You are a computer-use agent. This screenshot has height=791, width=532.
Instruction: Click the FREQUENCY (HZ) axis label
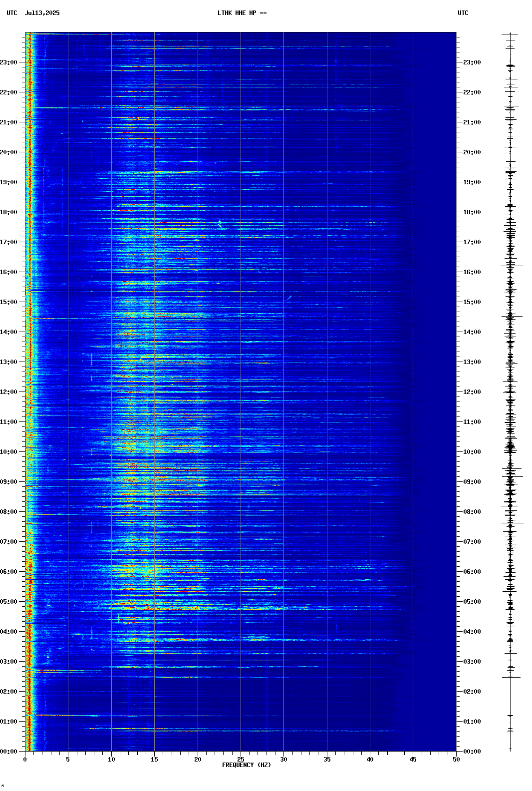tap(247, 765)
